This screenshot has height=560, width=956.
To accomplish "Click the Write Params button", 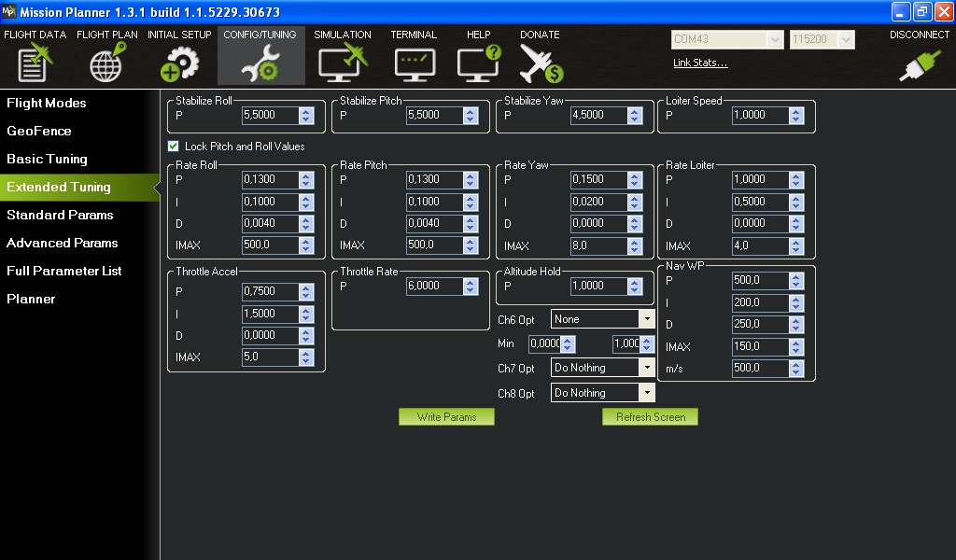I will pos(446,417).
